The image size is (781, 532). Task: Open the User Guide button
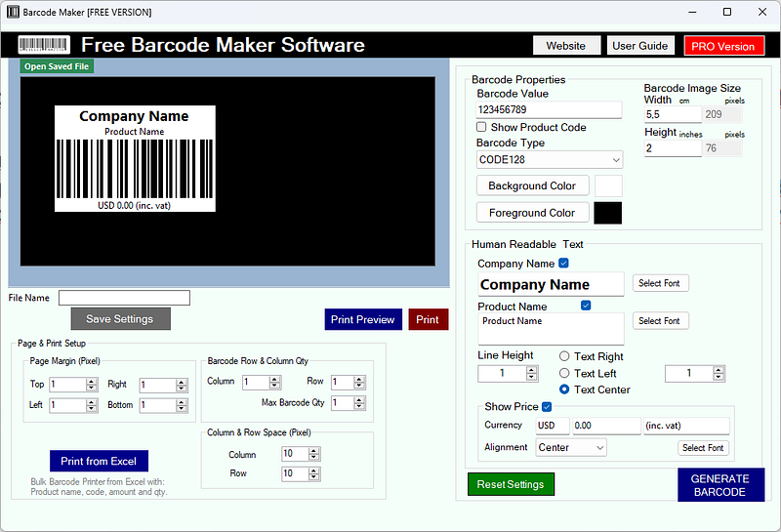(640, 46)
